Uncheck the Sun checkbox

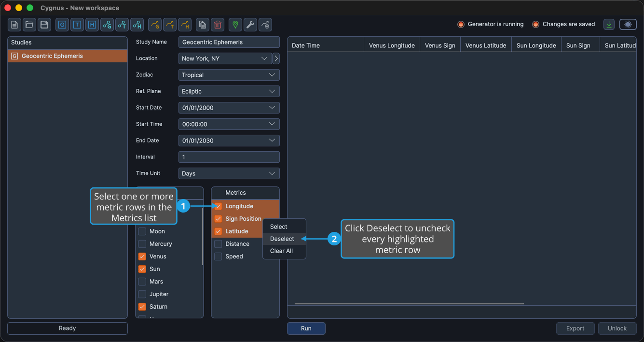(142, 269)
